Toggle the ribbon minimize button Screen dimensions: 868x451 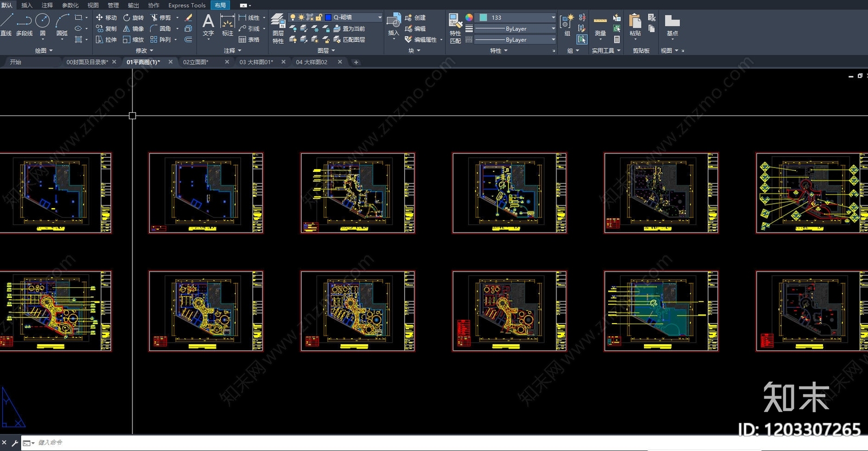[x=244, y=5]
